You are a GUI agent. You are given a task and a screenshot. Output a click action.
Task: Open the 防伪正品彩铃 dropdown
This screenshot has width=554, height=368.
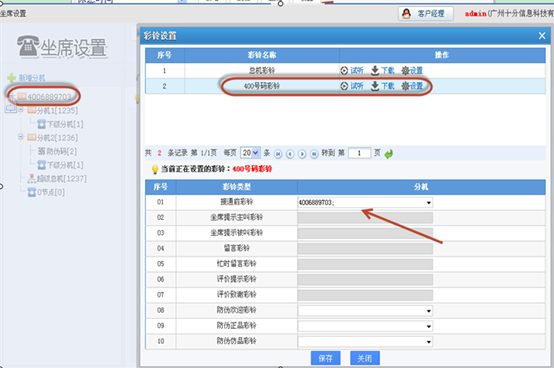coord(365,326)
